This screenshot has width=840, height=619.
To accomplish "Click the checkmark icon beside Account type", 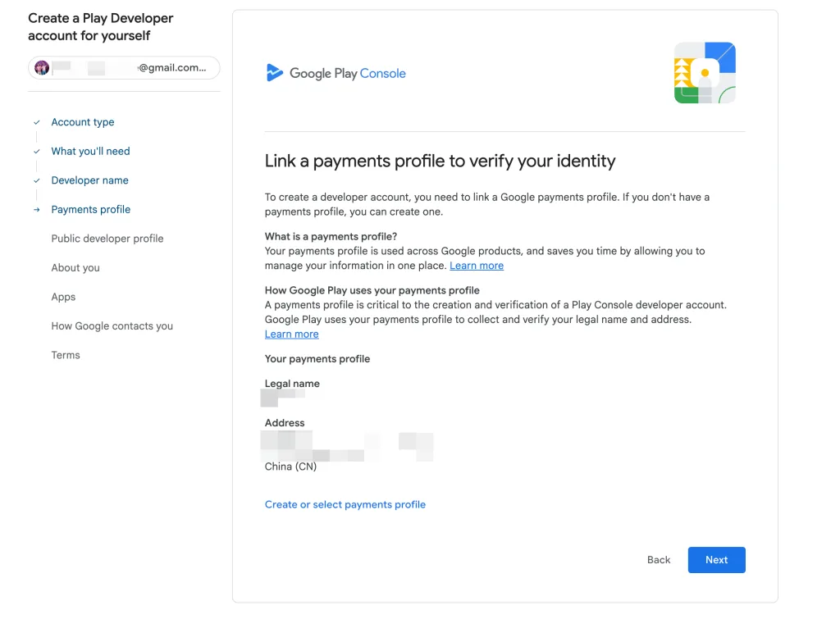I will [37, 122].
